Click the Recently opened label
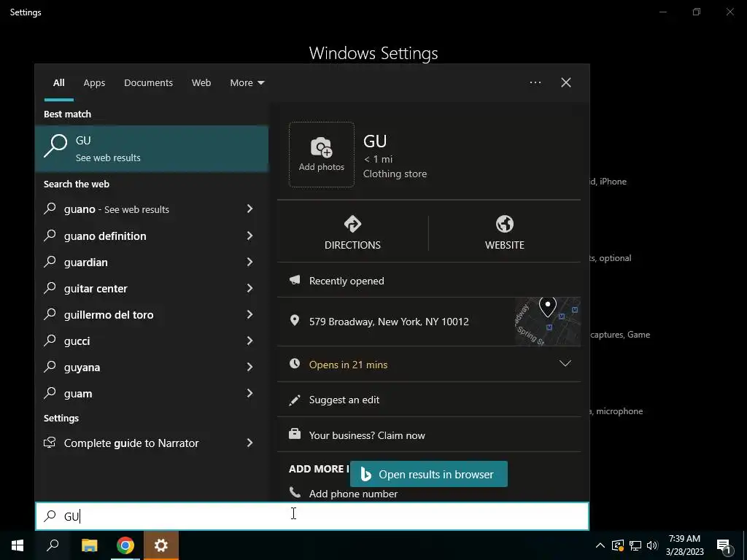 (347, 281)
